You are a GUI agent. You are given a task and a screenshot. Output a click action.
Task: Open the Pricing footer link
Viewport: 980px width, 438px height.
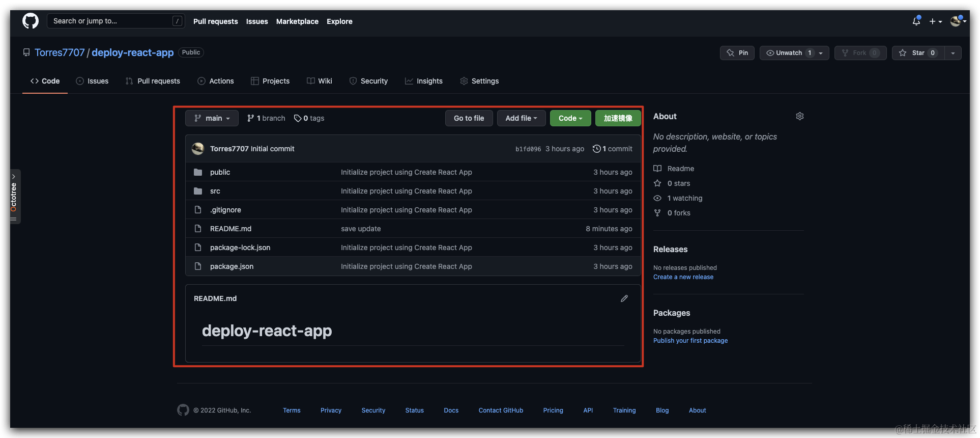(553, 410)
